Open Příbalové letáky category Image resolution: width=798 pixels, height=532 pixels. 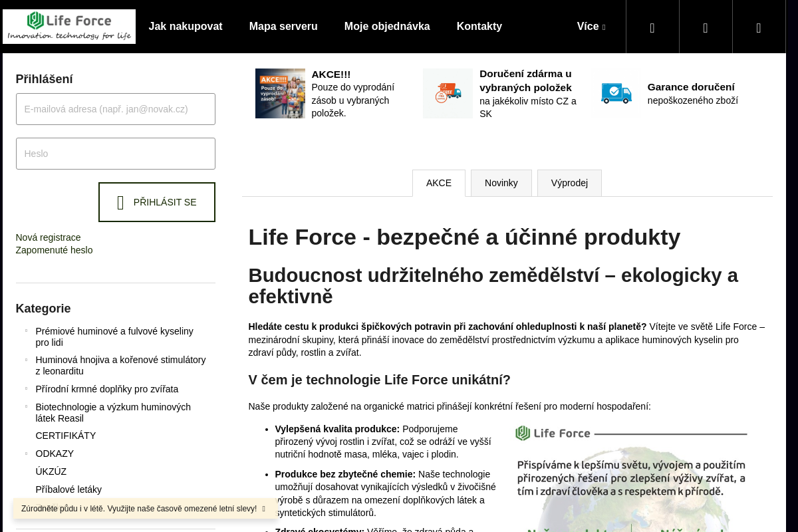click(x=68, y=489)
